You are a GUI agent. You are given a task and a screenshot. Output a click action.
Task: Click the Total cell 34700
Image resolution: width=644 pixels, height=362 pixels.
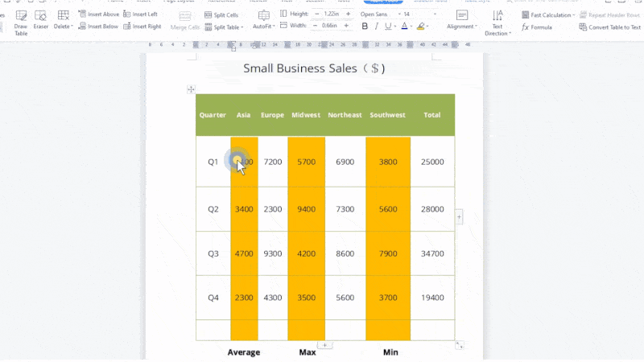point(432,253)
